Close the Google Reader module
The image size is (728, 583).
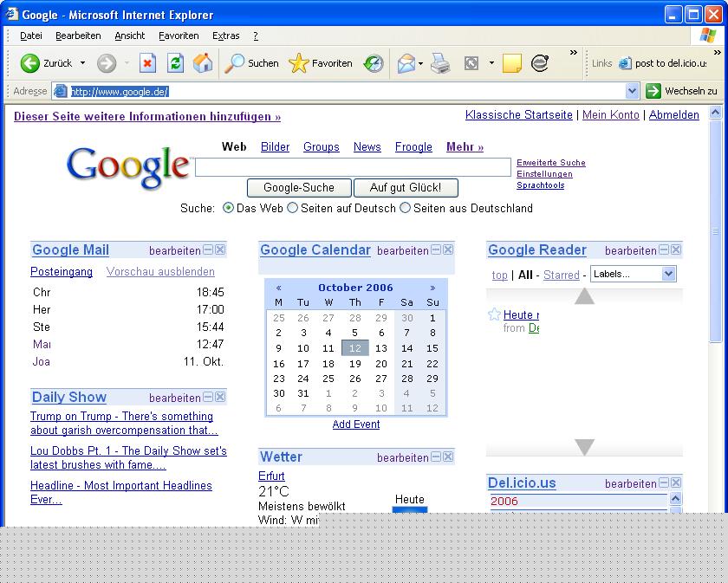677,250
